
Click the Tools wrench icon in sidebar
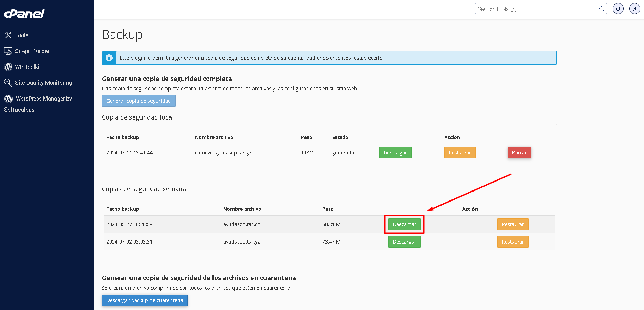tap(8, 35)
